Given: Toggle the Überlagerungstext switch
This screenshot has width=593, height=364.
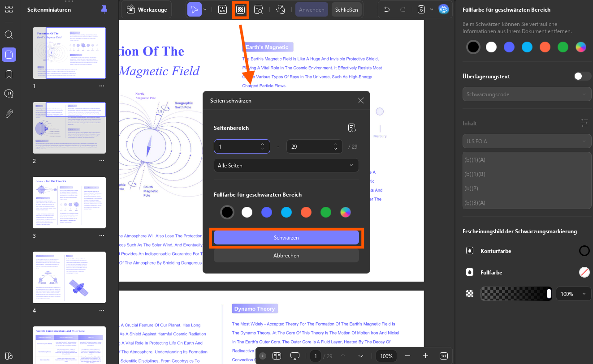Looking at the screenshot, I should click(583, 76).
